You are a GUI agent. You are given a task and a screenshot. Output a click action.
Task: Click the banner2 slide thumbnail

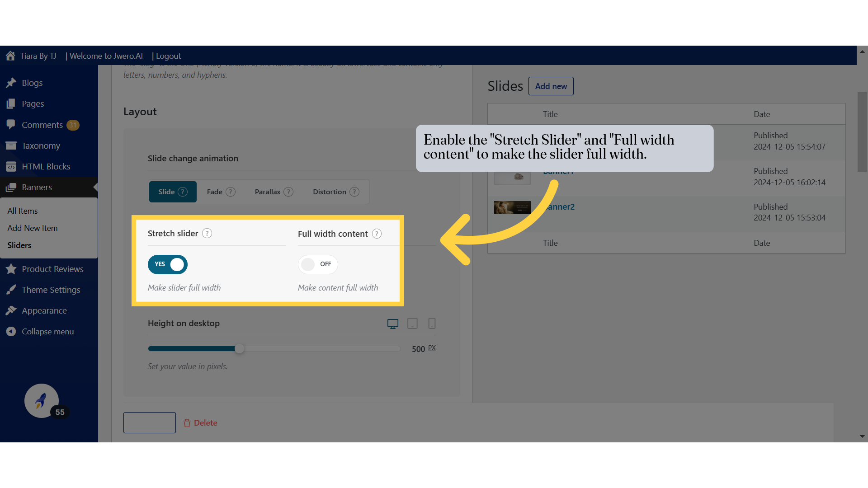512,207
